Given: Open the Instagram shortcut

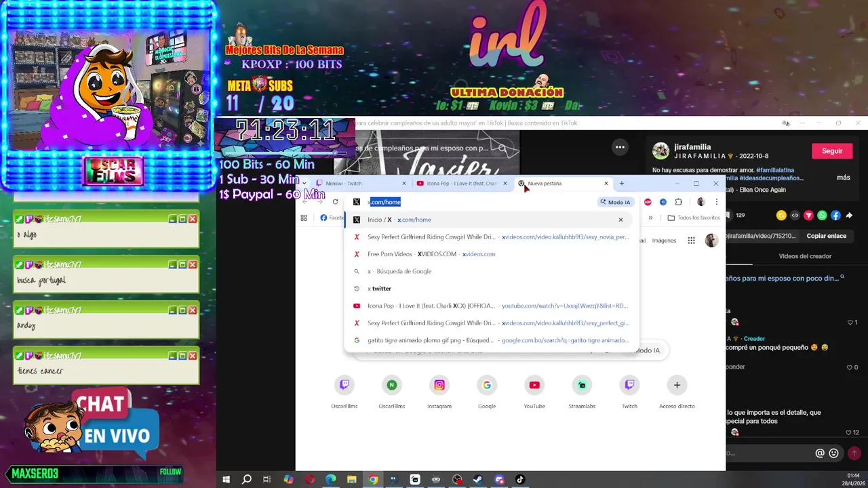Looking at the screenshot, I should point(439,392).
